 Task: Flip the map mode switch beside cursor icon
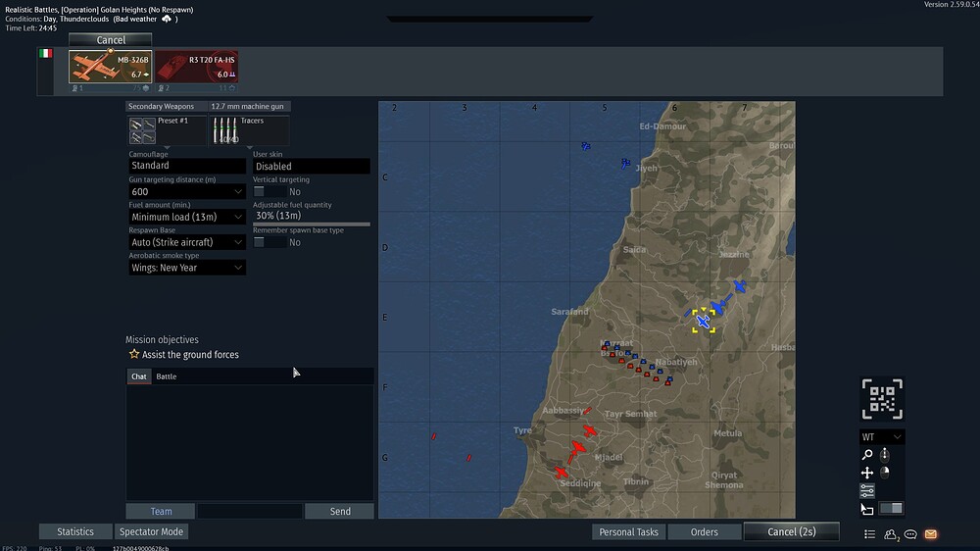[x=891, y=508]
